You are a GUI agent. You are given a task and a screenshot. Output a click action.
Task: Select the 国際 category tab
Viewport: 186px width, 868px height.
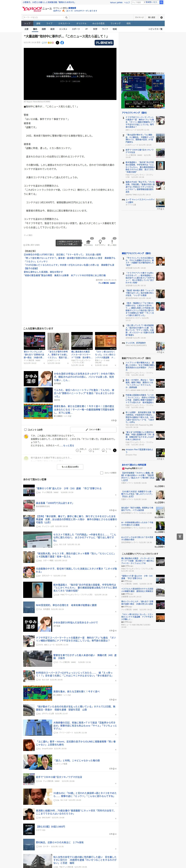point(44,29)
